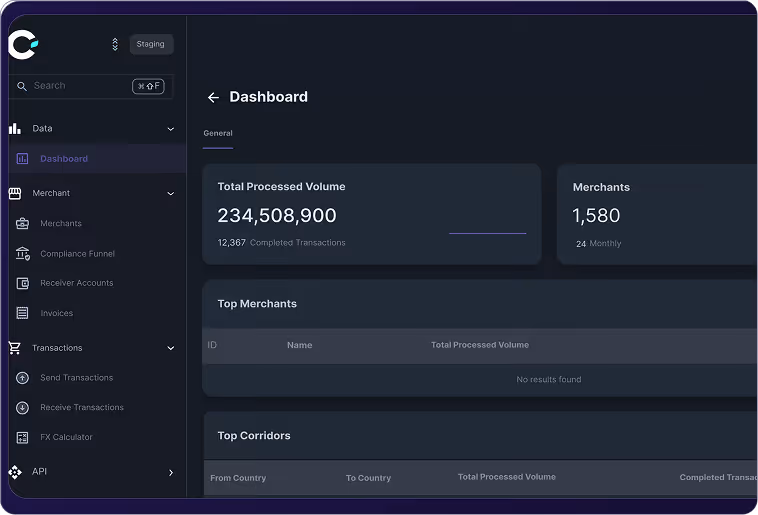Click the API diamond icon
Screen dimensions: 758x515
15,472
